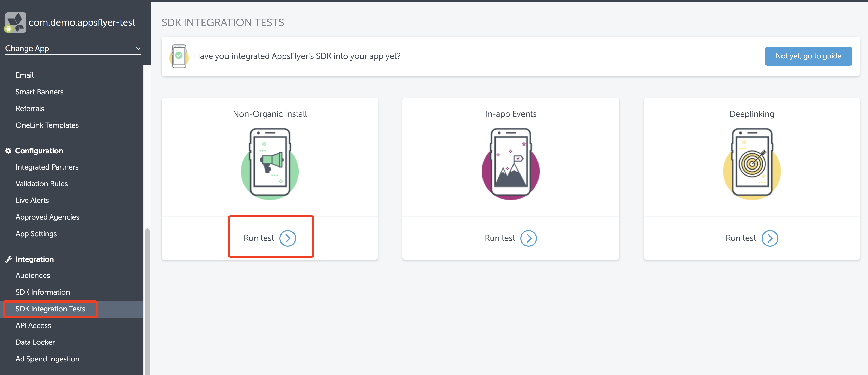The image size is (868, 375).
Task: Click the arrow circle under In-app Events
Action: pyautogui.click(x=528, y=238)
